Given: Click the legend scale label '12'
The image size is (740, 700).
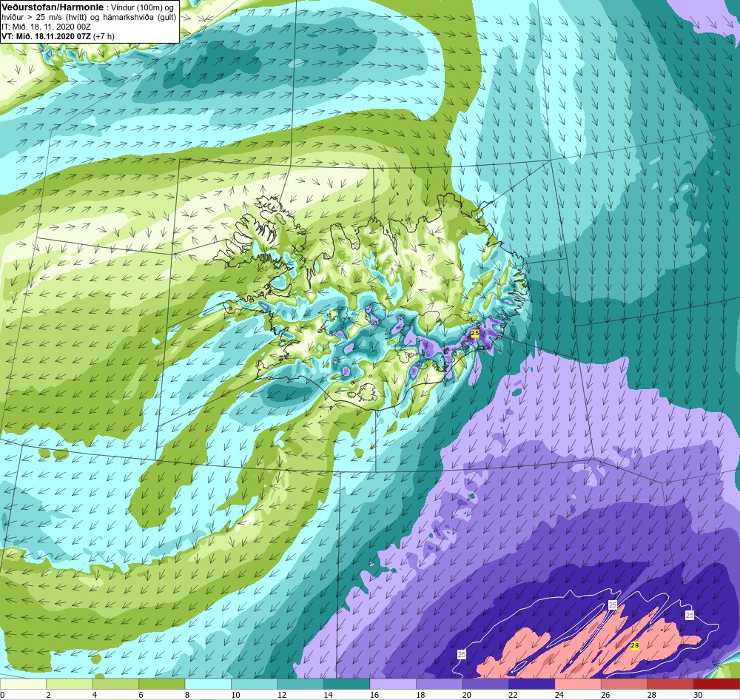Looking at the screenshot, I should tap(282, 695).
